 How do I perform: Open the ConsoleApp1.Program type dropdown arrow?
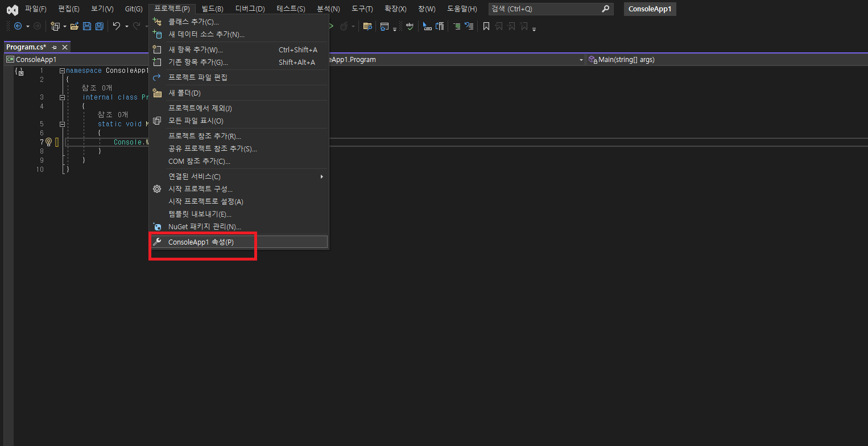pyautogui.click(x=581, y=59)
